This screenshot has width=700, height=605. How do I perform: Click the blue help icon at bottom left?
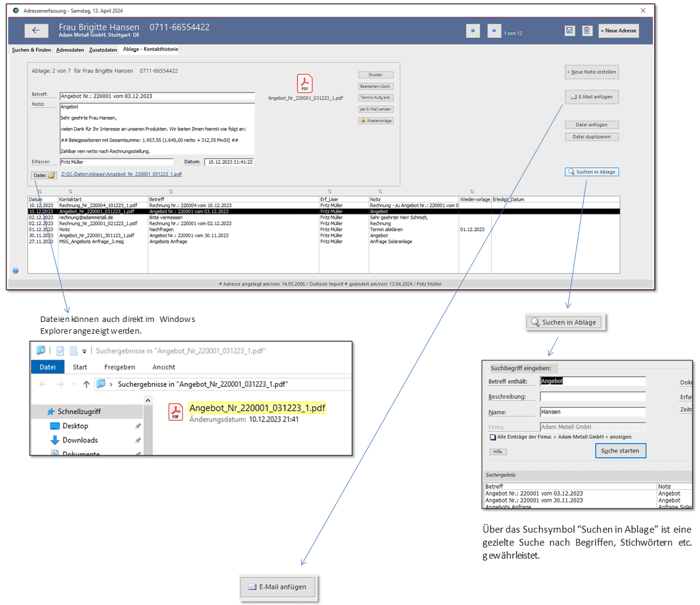[15, 270]
